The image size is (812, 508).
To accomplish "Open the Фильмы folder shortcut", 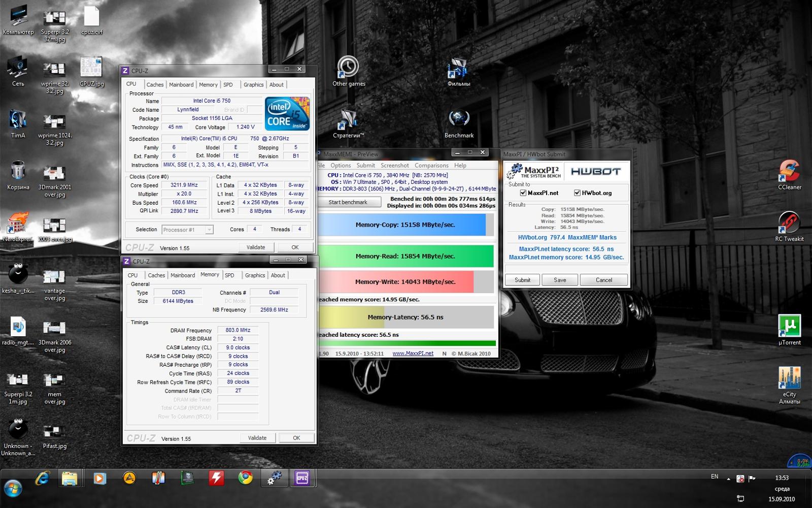I will tap(459, 71).
